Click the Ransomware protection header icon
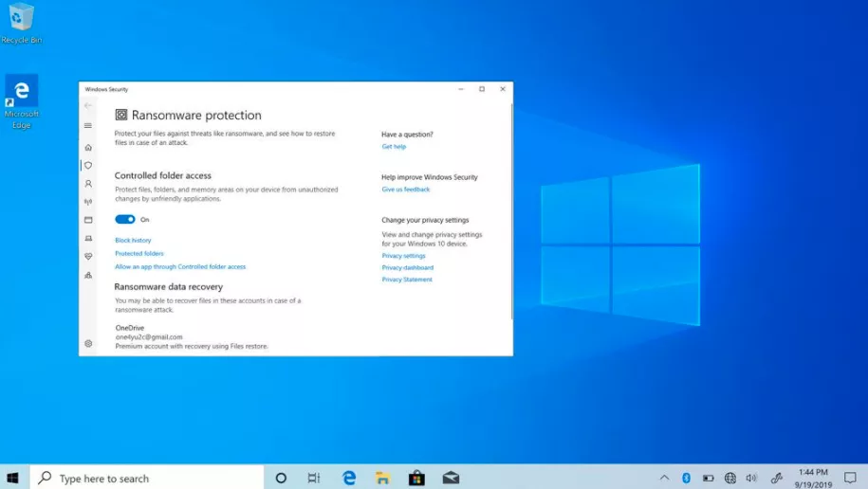Image resolution: width=868 pixels, height=489 pixels. point(121,115)
